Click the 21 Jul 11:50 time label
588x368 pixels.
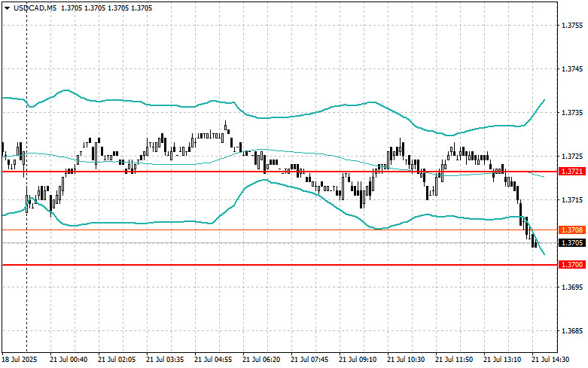point(454,360)
